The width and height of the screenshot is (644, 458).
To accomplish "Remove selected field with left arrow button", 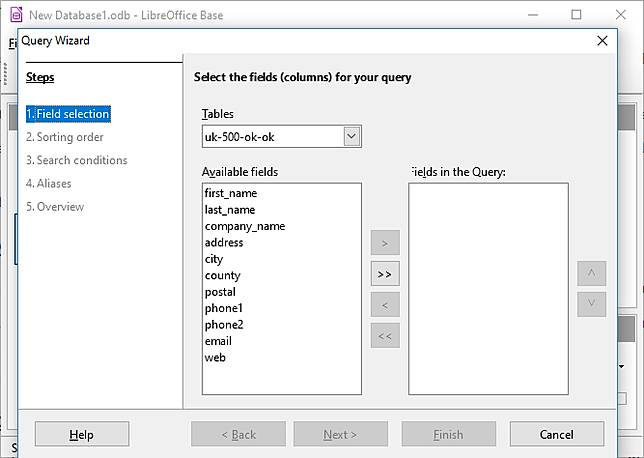I will click(385, 304).
